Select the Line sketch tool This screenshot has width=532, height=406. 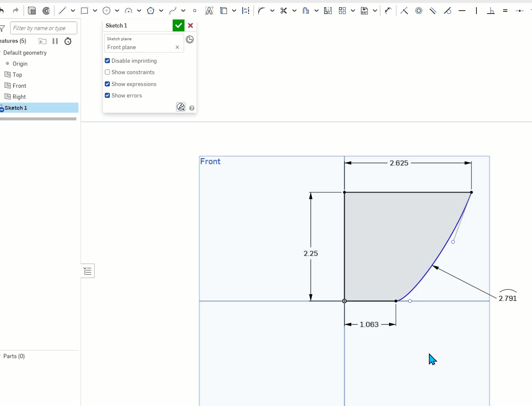point(62,11)
